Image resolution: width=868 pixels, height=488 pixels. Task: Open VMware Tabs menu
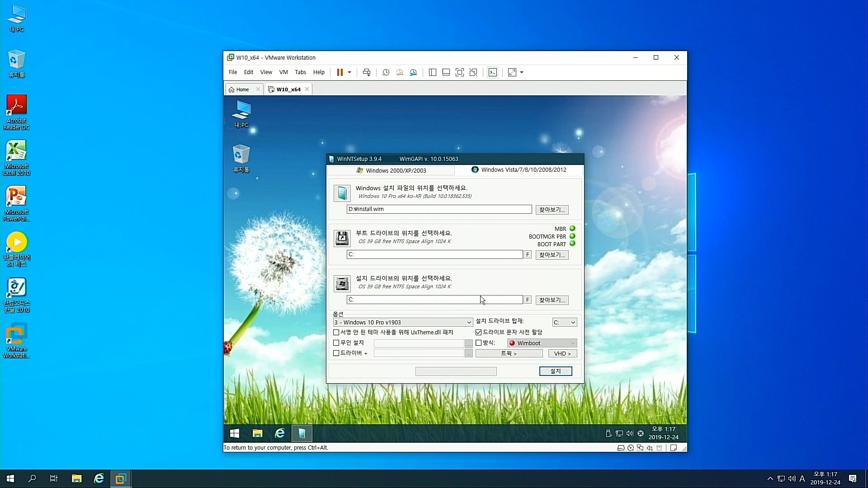click(300, 72)
